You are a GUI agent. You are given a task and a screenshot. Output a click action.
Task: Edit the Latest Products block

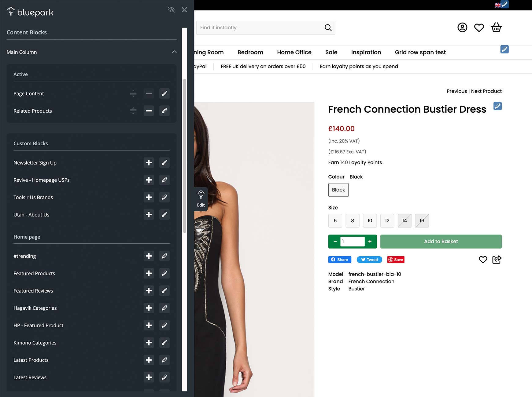164,360
